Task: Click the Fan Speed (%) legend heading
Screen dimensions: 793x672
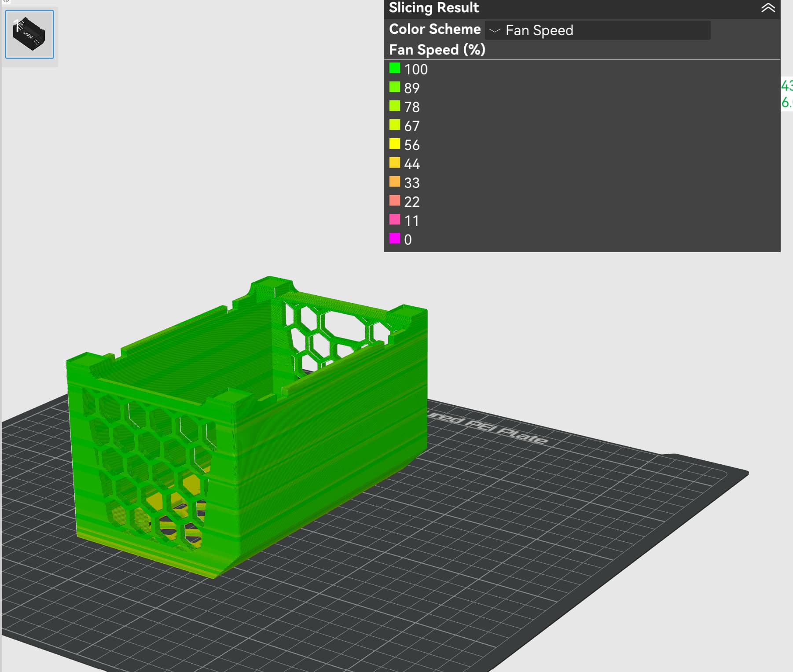Action: [437, 50]
